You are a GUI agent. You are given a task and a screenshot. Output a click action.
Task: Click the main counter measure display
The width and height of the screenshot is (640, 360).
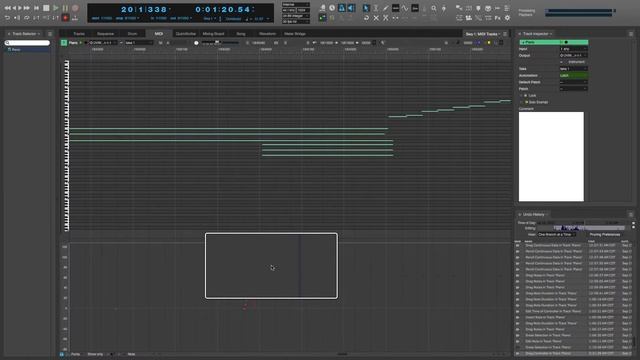(144, 9)
